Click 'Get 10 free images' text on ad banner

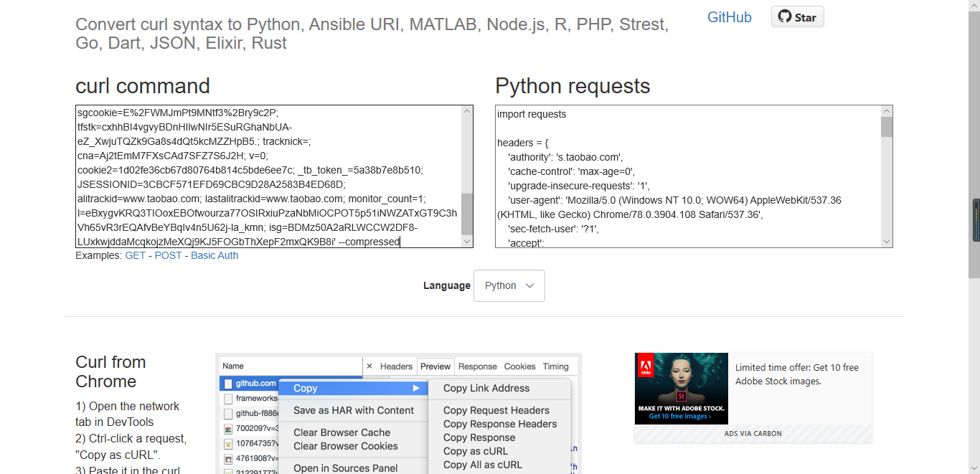pos(679,417)
